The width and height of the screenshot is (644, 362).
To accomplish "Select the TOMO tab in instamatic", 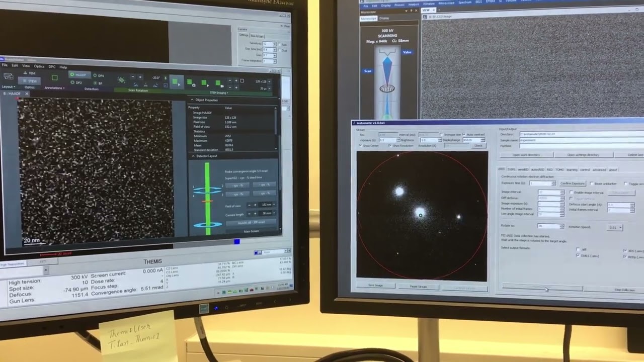I will pyautogui.click(x=559, y=169).
